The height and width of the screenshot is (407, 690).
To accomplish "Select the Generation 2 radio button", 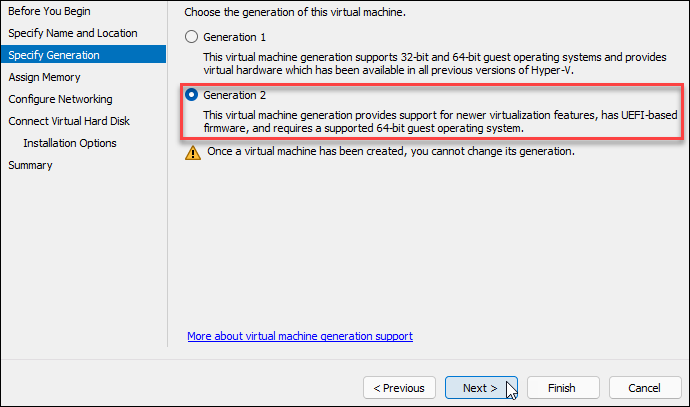I will coord(192,95).
